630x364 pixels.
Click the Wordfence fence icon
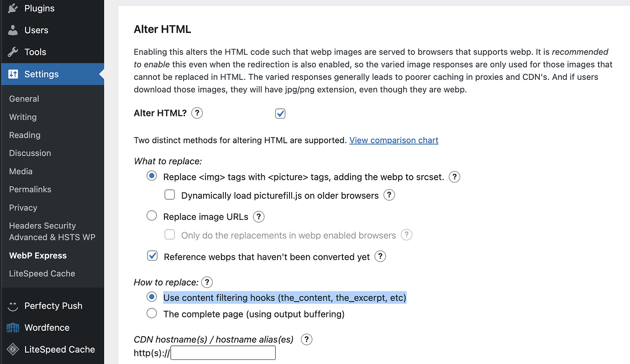tap(13, 328)
